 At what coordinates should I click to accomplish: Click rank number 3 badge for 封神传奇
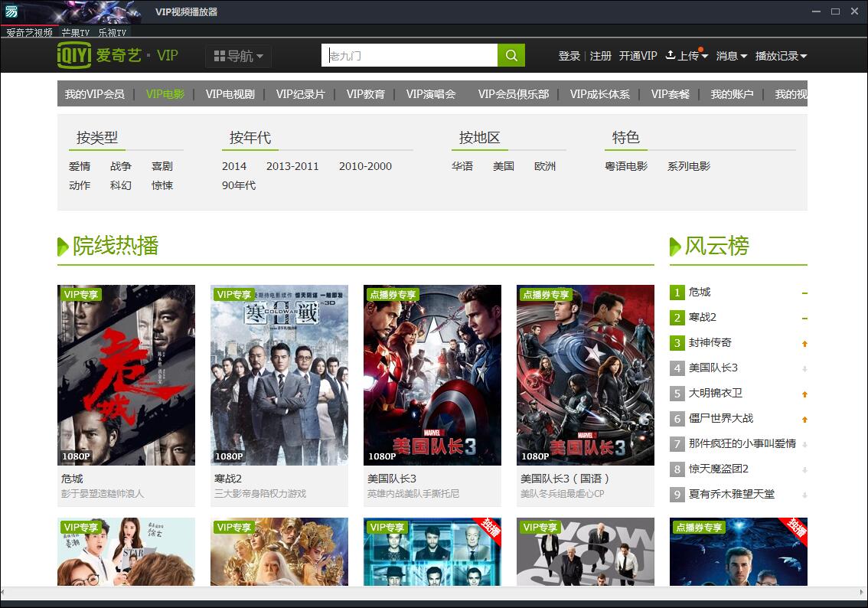(x=677, y=343)
